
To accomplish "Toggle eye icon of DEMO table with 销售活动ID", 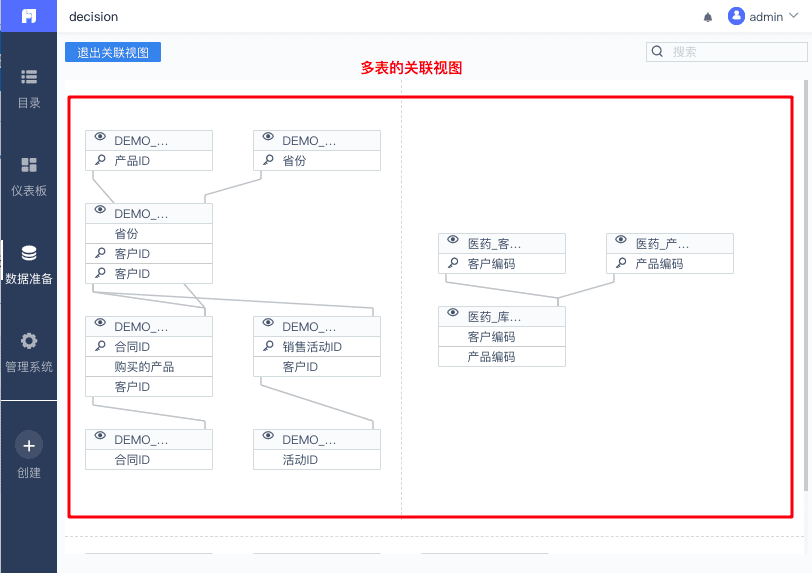I will pyautogui.click(x=268, y=323).
